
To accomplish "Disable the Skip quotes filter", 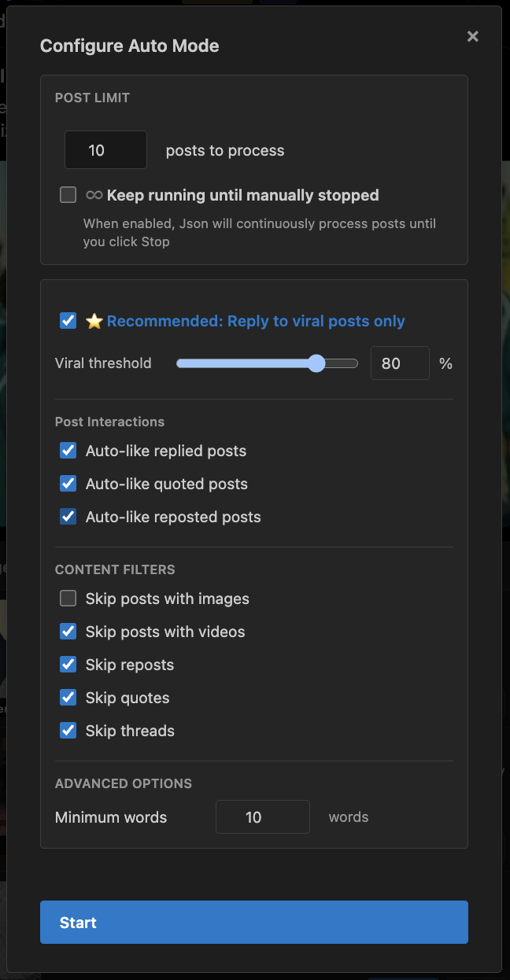I will [68, 698].
